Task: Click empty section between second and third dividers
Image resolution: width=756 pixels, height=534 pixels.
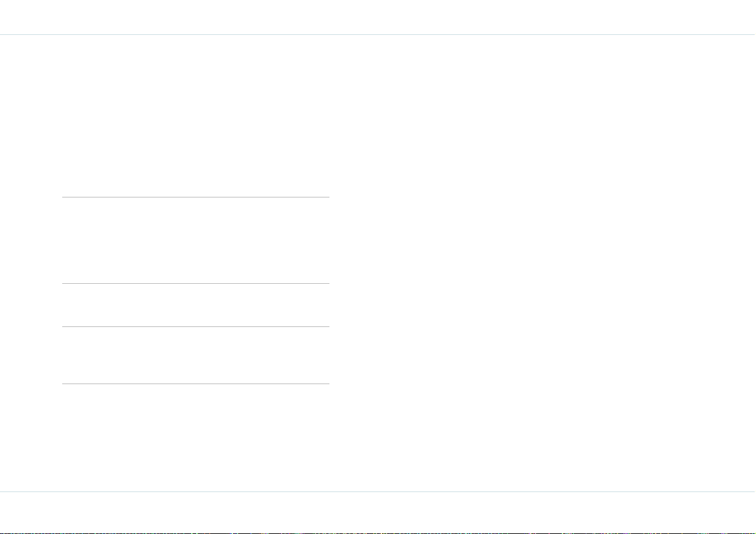Action: 196,305
